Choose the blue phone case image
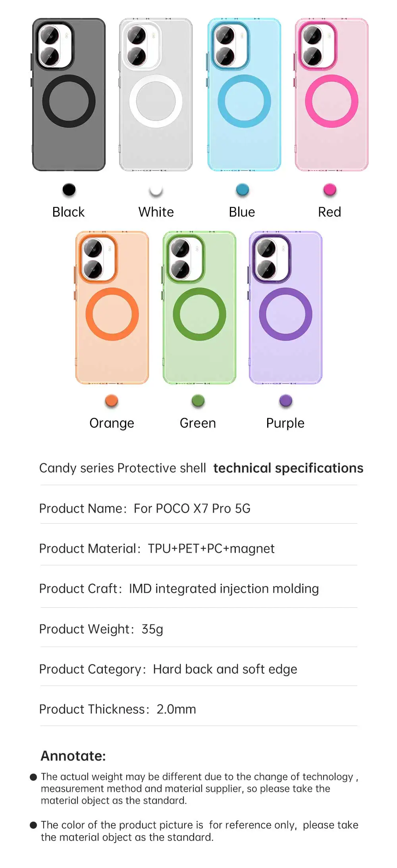 click(x=244, y=95)
